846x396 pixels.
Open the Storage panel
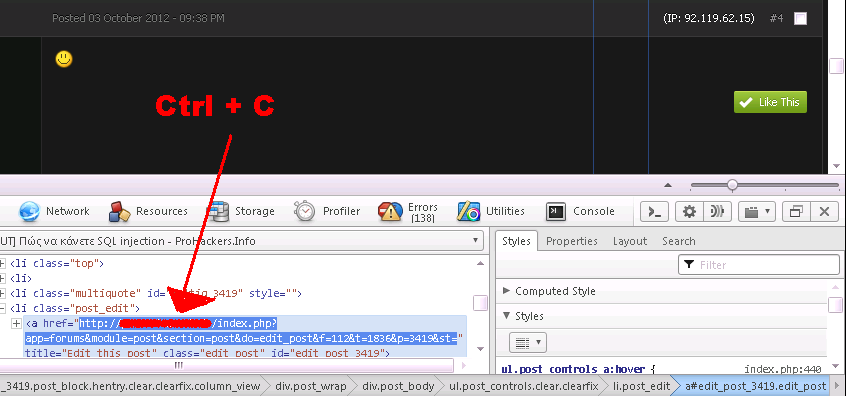point(241,211)
